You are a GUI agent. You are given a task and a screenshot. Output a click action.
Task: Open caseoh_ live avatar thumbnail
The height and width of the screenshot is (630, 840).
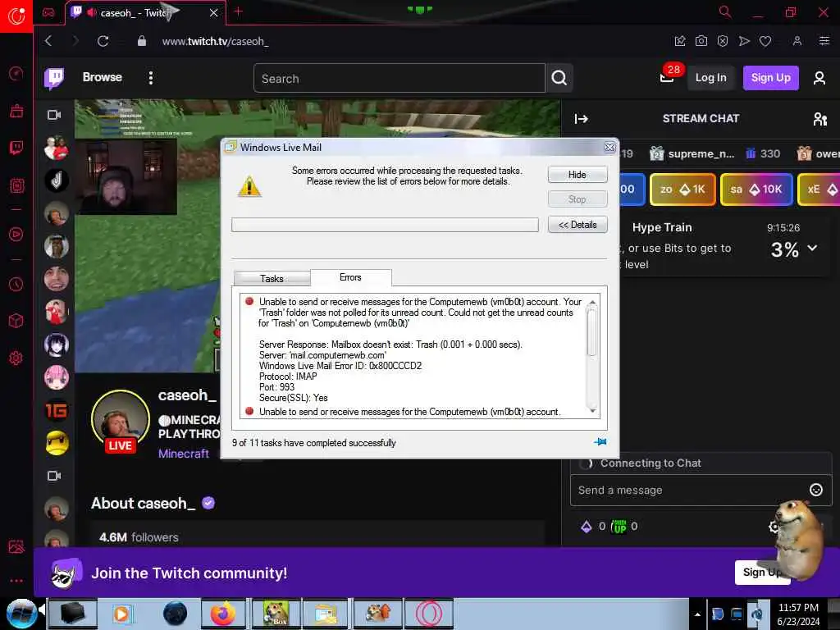(120, 421)
